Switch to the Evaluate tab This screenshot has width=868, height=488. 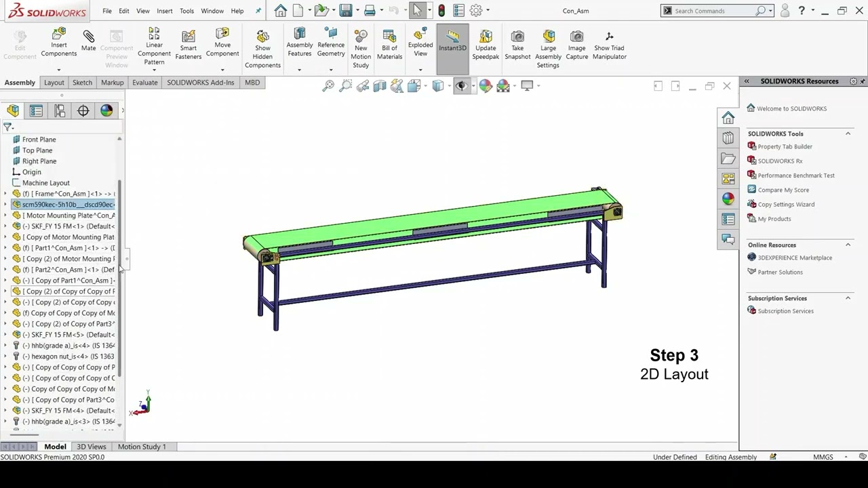144,83
